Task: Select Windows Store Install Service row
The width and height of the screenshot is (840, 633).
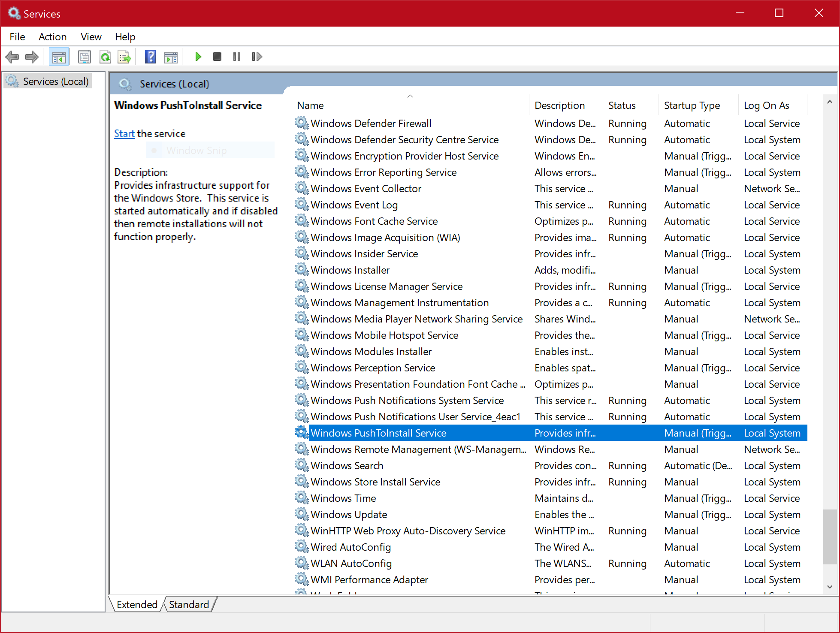Action: pyautogui.click(x=551, y=482)
